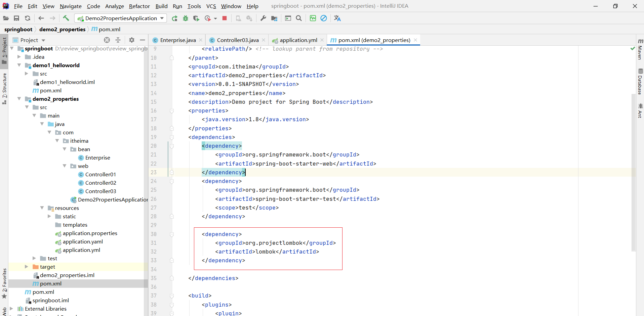
Task: Stop the running application (red square)
Action: (x=225, y=18)
